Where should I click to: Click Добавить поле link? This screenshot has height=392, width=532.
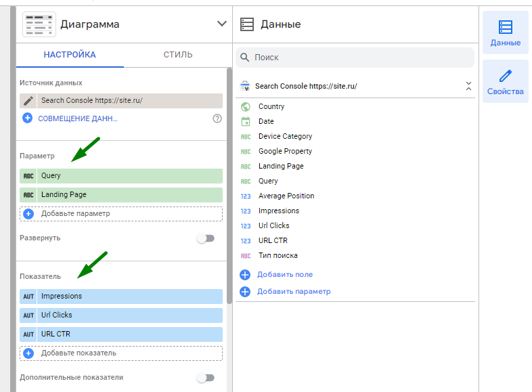[284, 275]
